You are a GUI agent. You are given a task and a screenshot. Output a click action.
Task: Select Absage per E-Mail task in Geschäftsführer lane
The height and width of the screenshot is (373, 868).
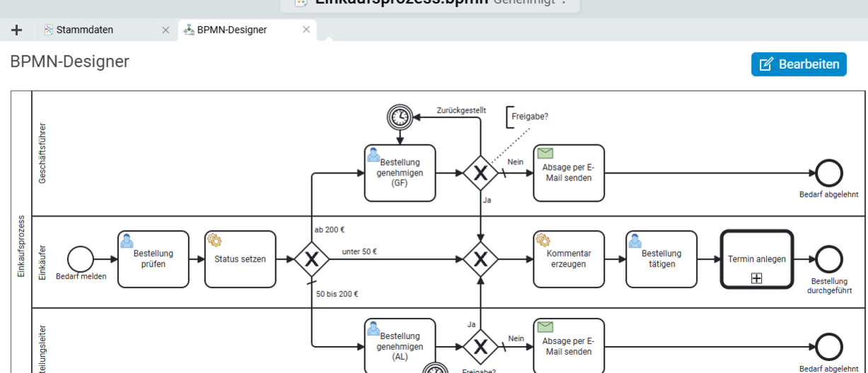[x=569, y=173]
